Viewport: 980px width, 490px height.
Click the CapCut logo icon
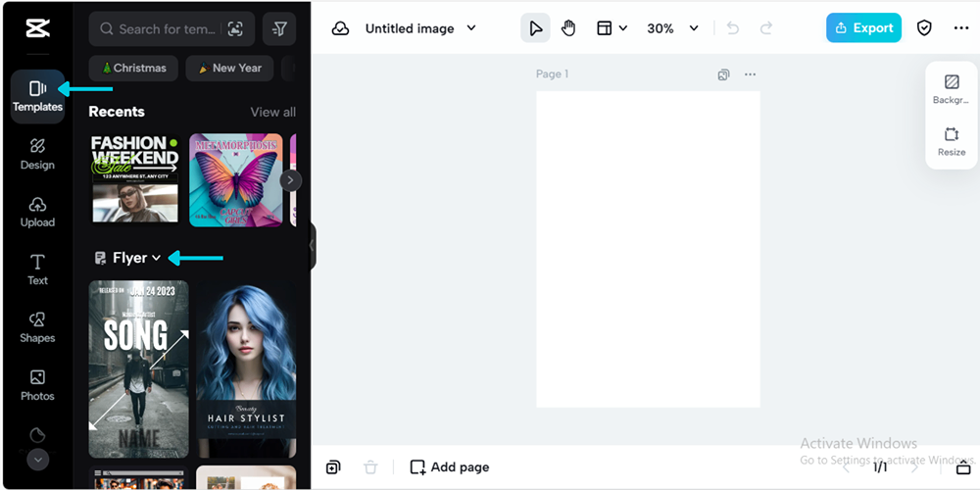point(37,28)
